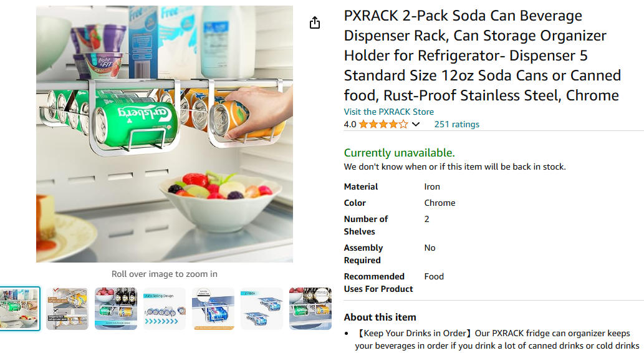Select the third thumbnail with beer bottles
Screen dimensions: 644x353
(116, 309)
